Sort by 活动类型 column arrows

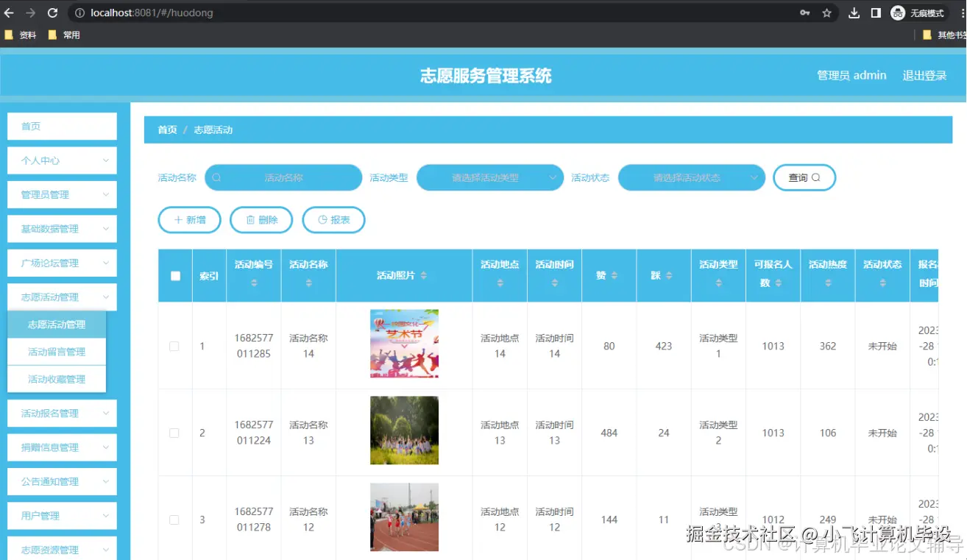[x=718, y=283]
